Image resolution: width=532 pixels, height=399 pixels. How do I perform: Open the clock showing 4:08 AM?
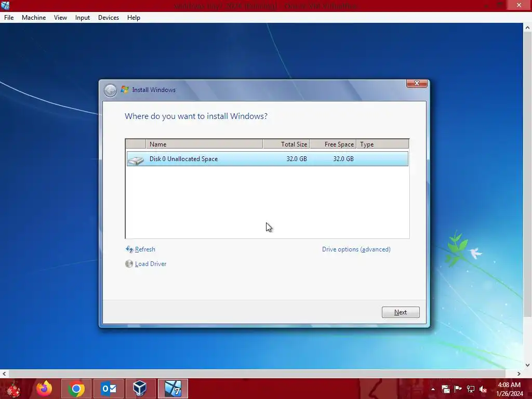tap(510, 389)
